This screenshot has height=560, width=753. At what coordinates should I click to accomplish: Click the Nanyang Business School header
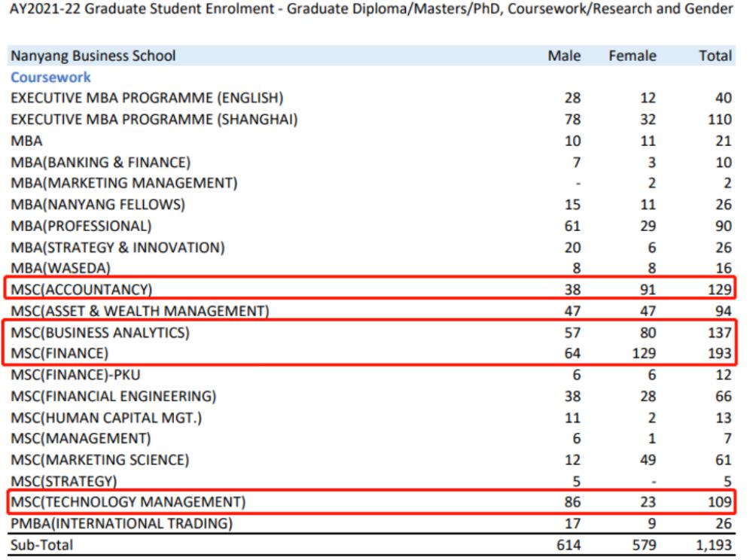tap(93, 56)
